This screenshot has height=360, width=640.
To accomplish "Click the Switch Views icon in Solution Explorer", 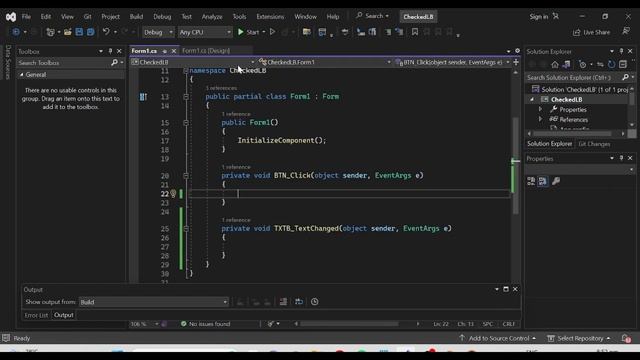I will pos(567,64).
